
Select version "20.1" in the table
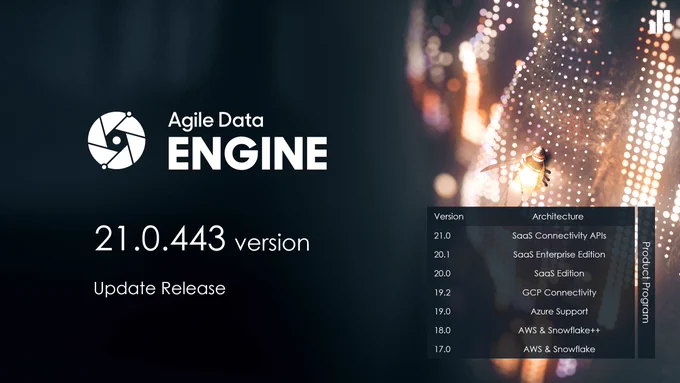(x=442, y=255)
